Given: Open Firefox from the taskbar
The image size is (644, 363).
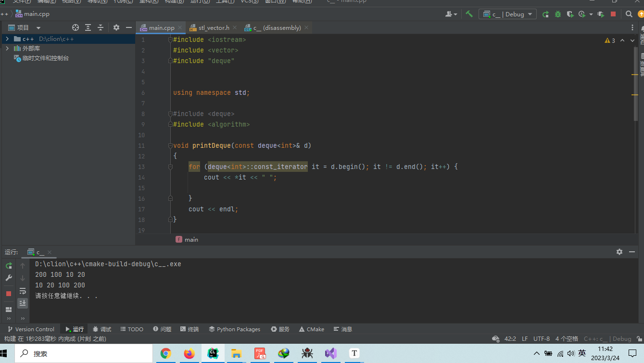Looking at the screenshot, I should [189, 353].
